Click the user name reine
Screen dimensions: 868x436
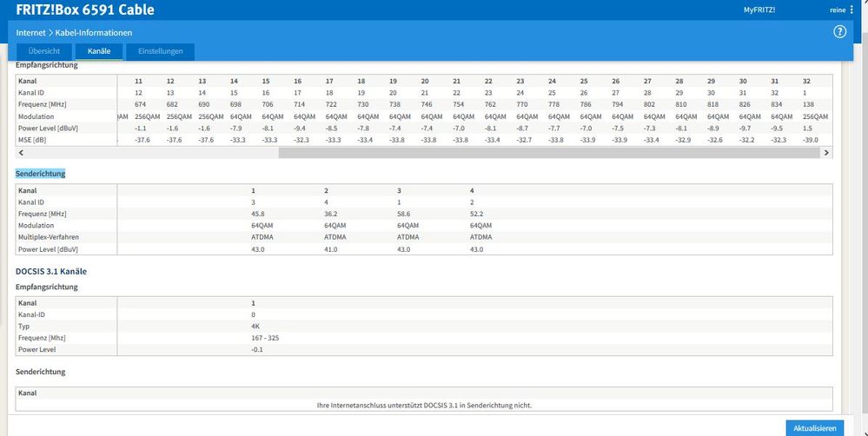coord(838,10)
